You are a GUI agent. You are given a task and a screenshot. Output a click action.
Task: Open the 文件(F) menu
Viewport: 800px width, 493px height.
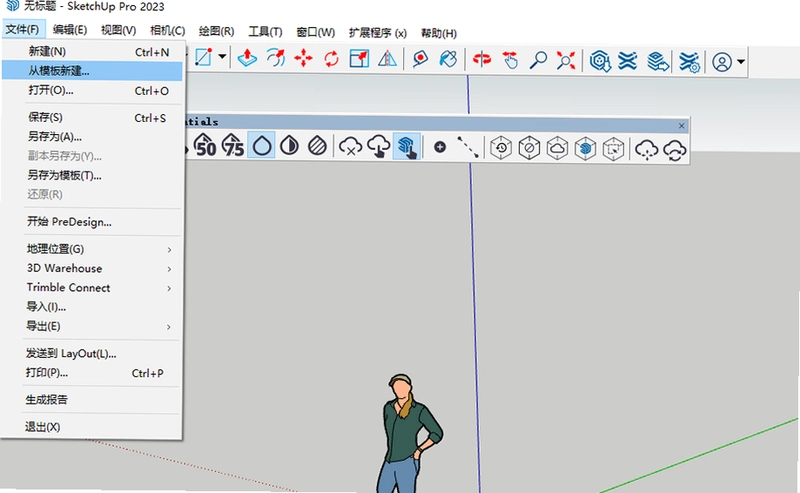(23, 29)
